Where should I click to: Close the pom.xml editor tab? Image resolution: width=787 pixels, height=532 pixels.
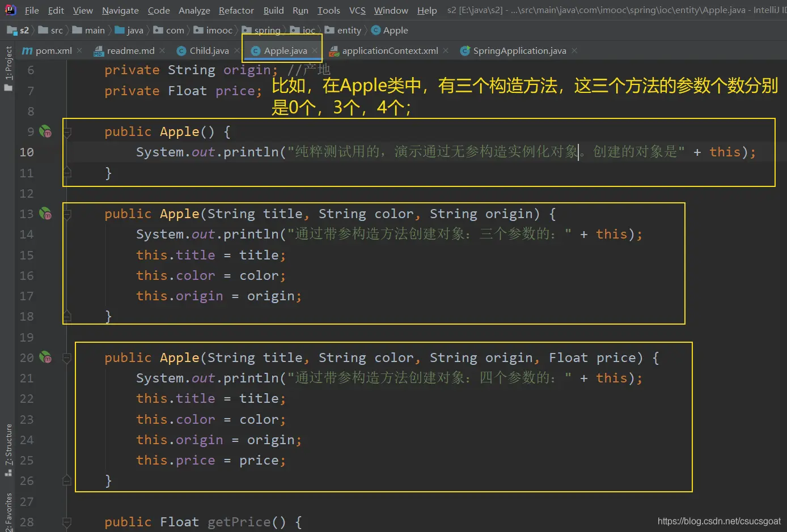79,50
